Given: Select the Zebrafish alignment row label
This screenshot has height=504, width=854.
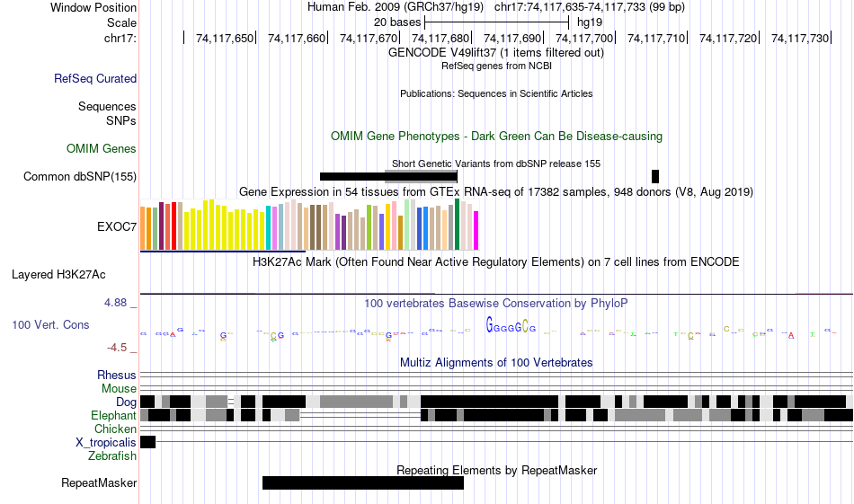Looking at the screenshot, I should pos(112,455).
